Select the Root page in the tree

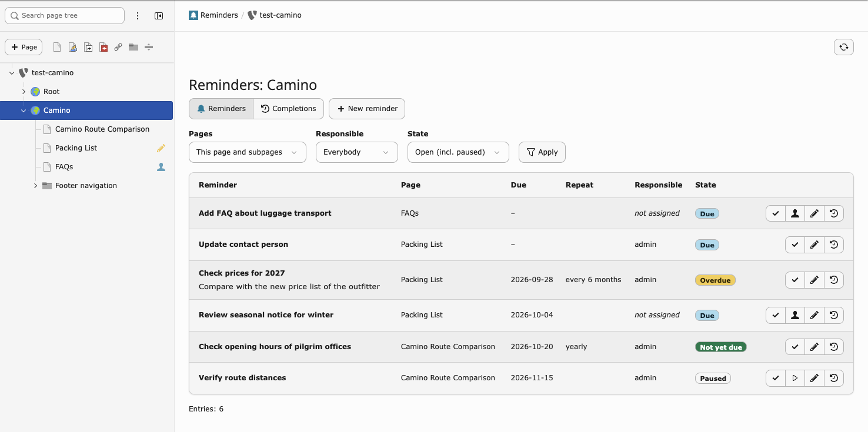(x=52, y=92)
